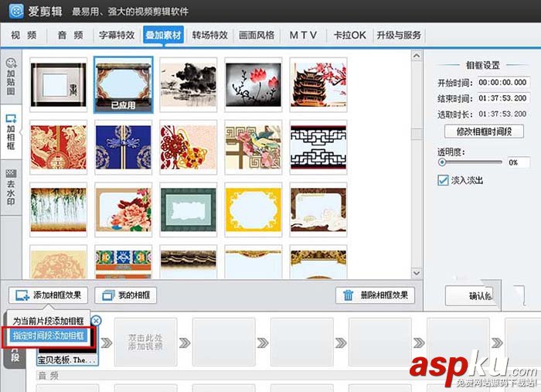Open the 视频 tab
Viewport: 541px width, 392px height.
pos(24,36)
